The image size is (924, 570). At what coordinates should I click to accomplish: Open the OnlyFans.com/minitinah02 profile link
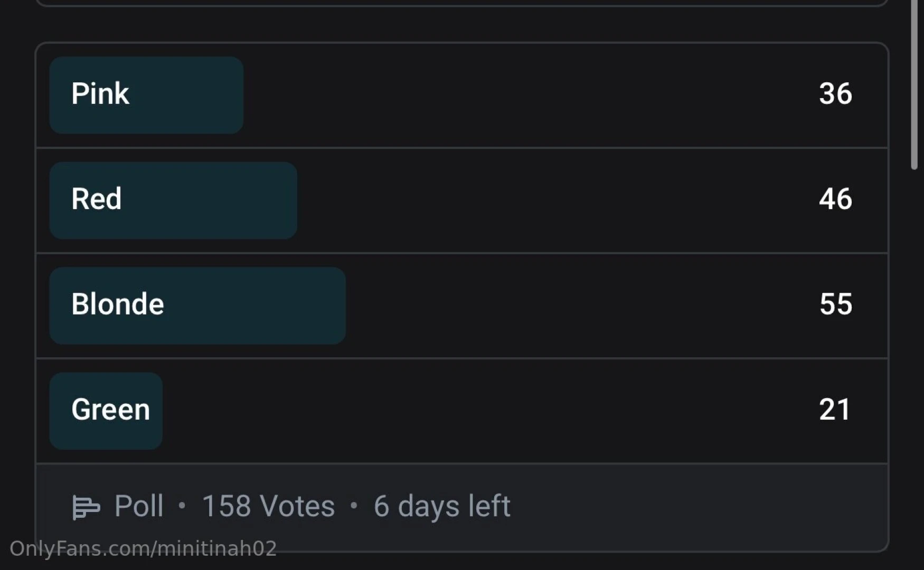pyautogui.click(x=144, y=549)
